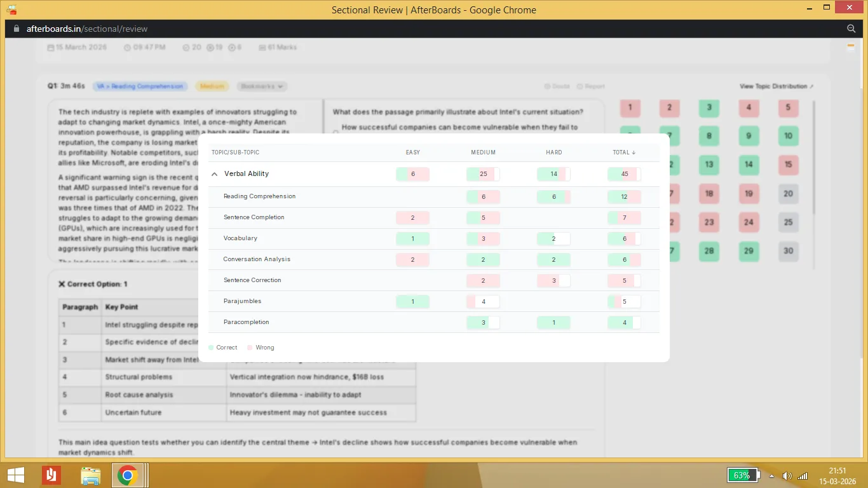
Task: Open unattempted question 20 in the palette
Action: point(788,194)
